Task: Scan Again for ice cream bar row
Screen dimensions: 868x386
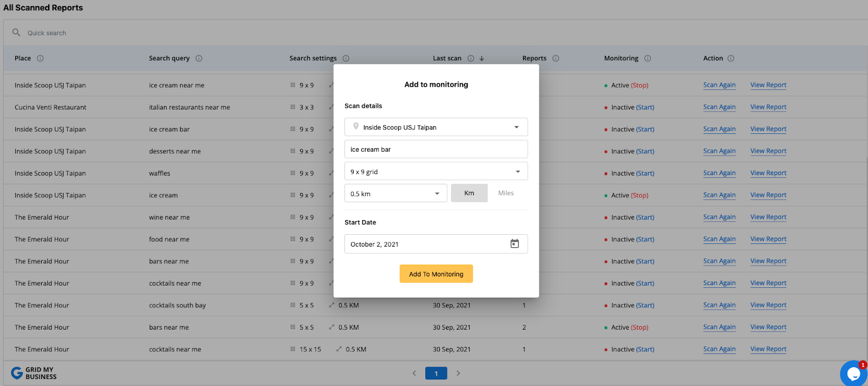Action: click(x=719, y=129)
